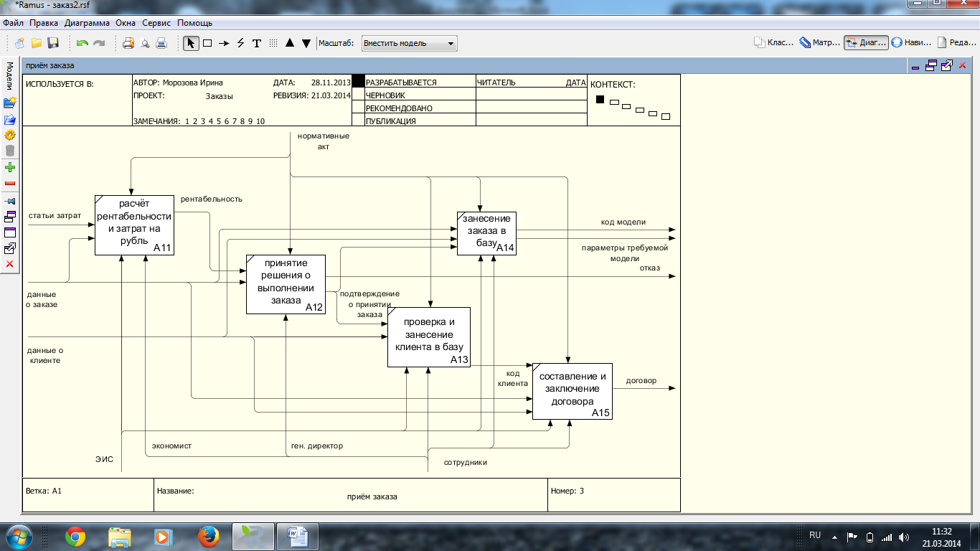Open the Модели side panel tab
Screen dimensions: 980x551
click(10, 75)
